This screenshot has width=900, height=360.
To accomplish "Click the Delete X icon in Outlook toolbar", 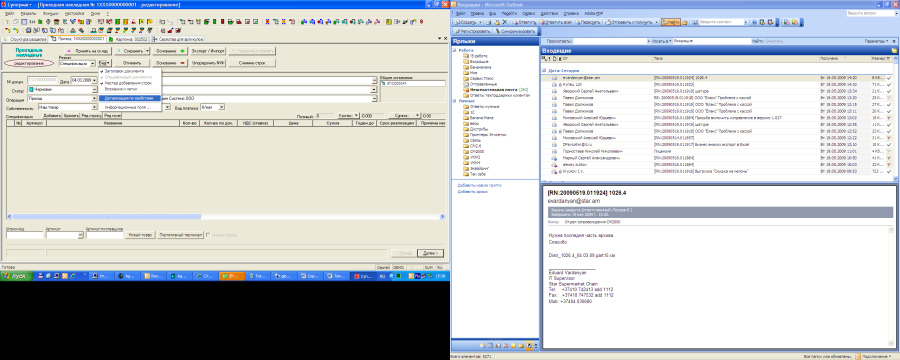I will (505, 22).
